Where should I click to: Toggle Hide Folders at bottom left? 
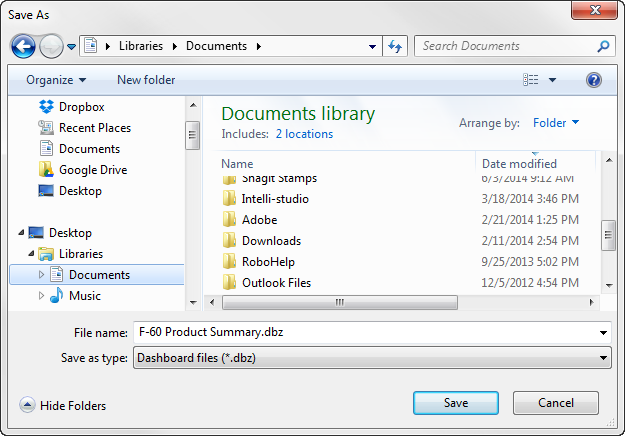click(x=63, y=405)
